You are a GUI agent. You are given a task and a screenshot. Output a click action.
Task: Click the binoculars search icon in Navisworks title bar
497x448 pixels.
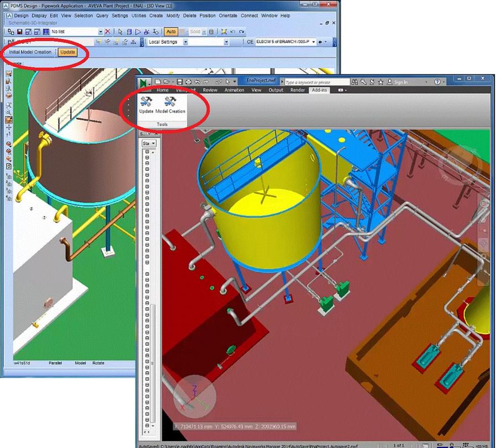[x=355, y=82]
